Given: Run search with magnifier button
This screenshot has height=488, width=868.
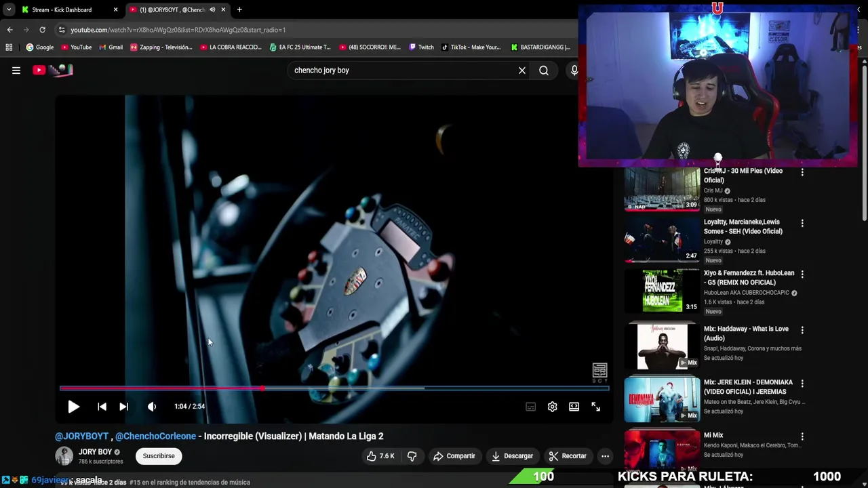Looking at the screenshot, I should pyautogui.click(x=544, y=70).
